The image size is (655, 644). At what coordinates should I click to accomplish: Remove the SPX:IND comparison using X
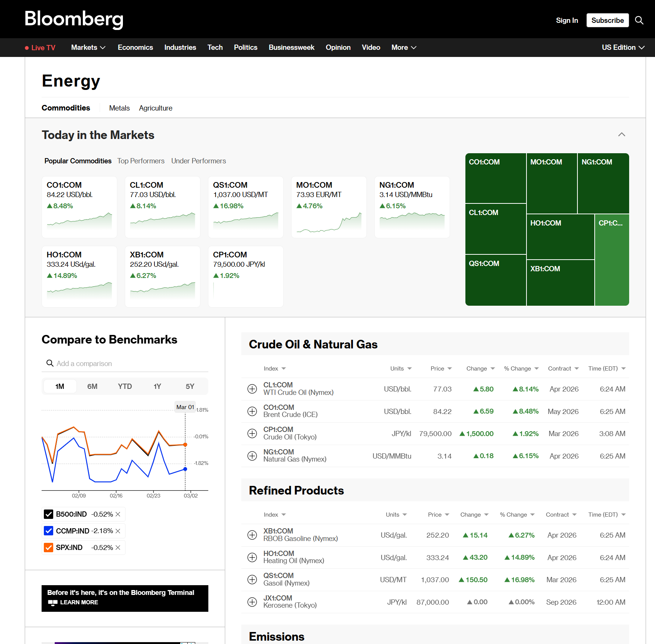(x=118, y=548)
